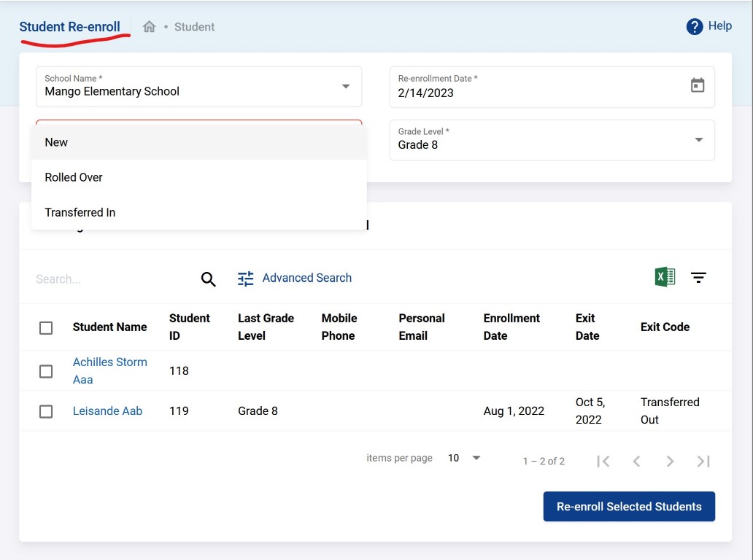Go to the next page of results
753x560 pixels.
point(669,461)
